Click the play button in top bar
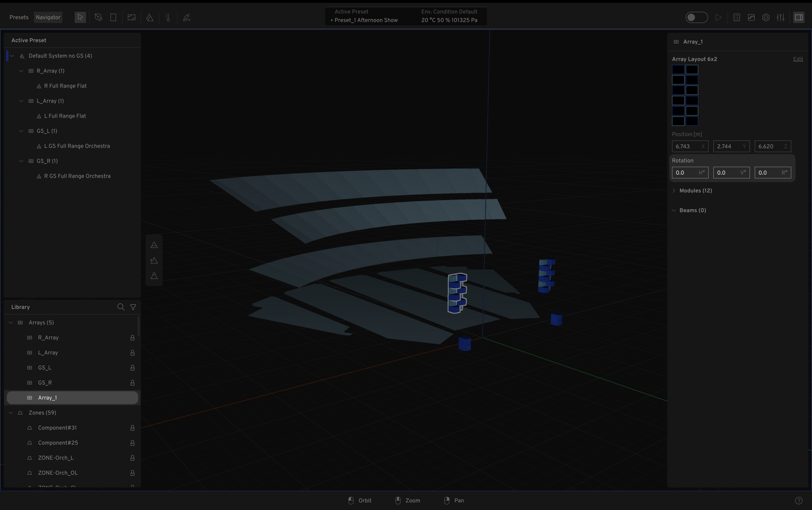 tap(718, 17)
